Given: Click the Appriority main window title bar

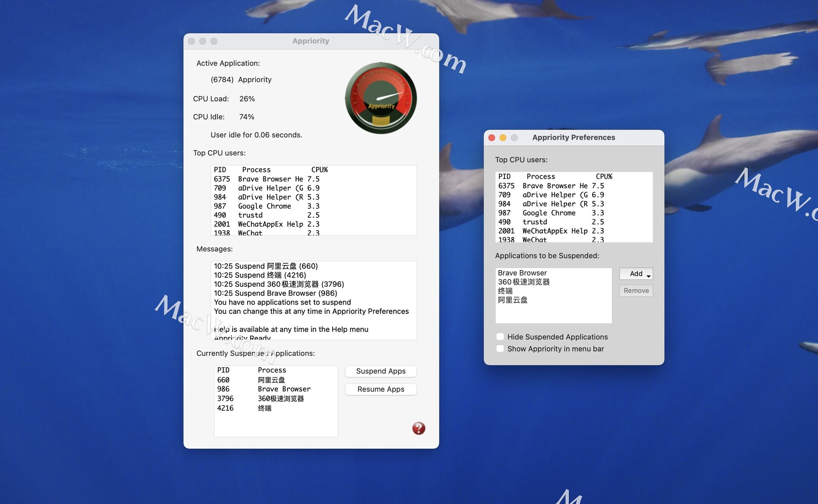Looking at the screenshot, I should tap(311, 41).
